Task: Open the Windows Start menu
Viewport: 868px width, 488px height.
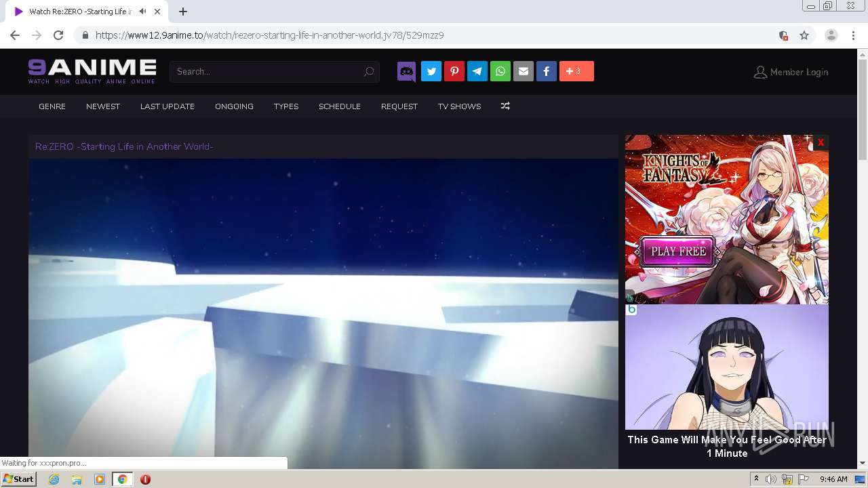Action: [19, 479]
